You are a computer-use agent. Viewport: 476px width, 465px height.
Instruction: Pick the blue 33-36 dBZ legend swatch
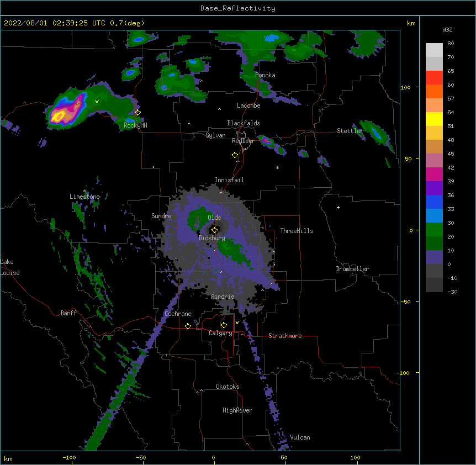pyautogui.click(x=434, y=202)
